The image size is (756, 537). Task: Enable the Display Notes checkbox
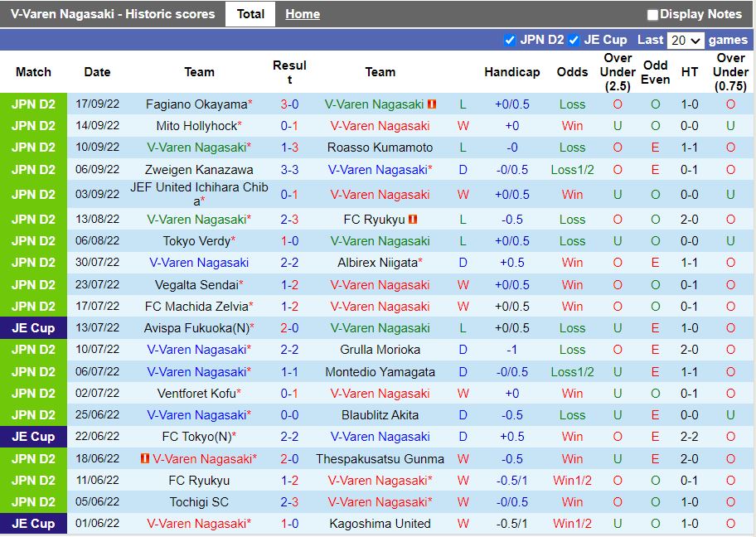(654, 14)
